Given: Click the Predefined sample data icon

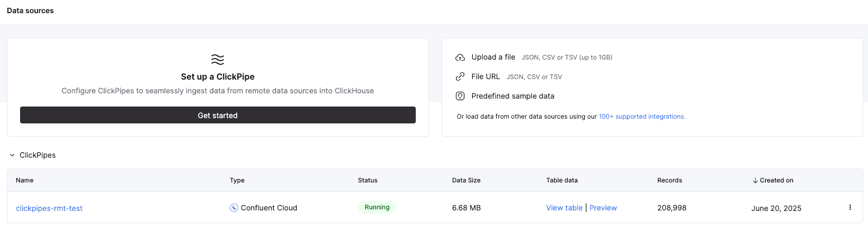Looking at the screenshot, I should click(x=460, y=96).
